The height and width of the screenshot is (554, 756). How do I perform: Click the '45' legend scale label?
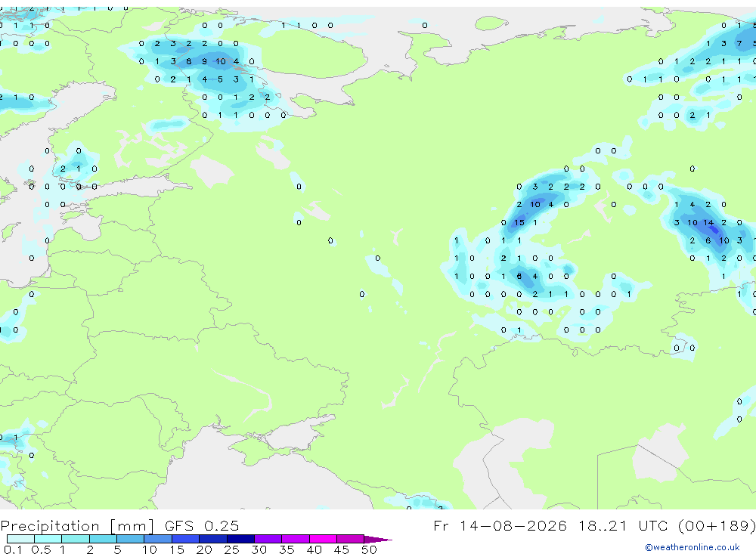tap(342, 549)
